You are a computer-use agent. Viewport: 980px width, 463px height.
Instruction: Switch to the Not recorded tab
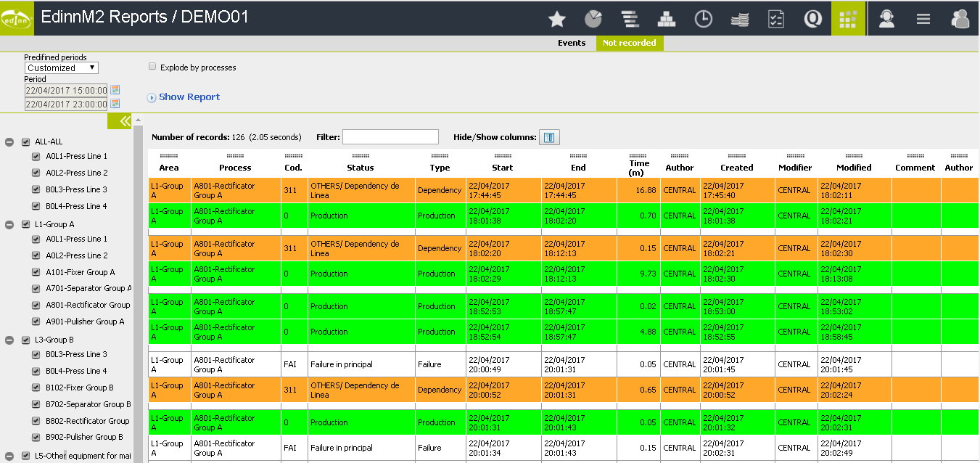tap(630, 43)
